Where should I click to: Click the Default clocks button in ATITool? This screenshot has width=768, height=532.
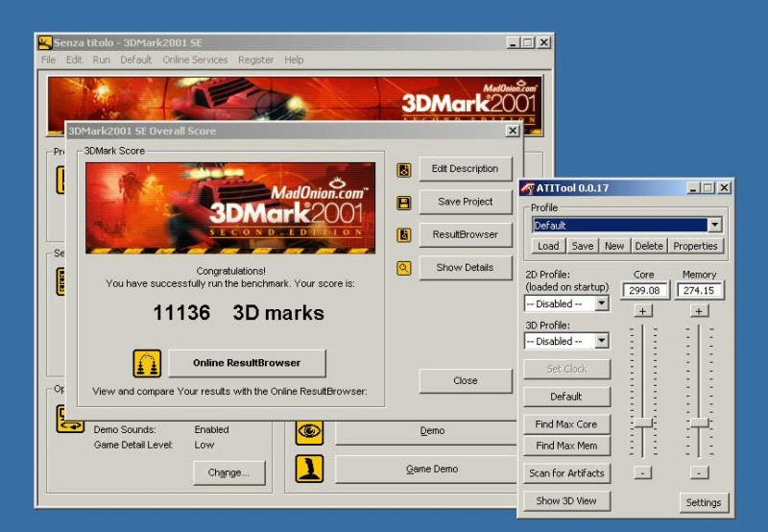(566, 397)
